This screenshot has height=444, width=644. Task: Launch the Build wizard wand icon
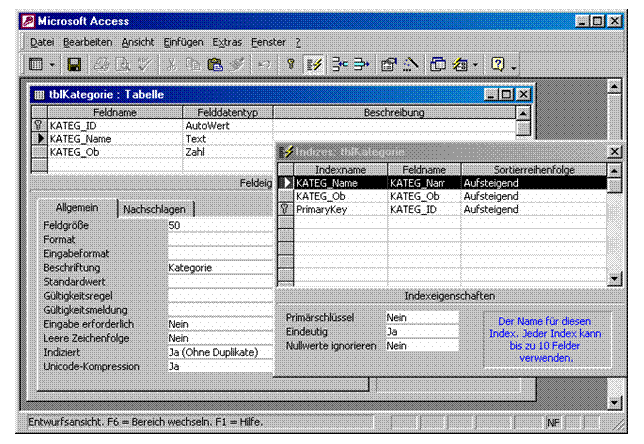(x=411, y=64)
